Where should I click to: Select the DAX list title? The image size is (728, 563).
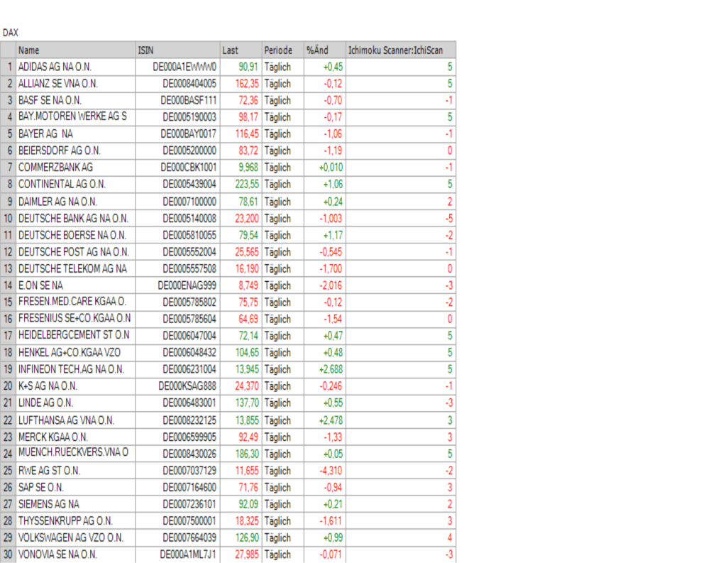click(x=10, y=33)
